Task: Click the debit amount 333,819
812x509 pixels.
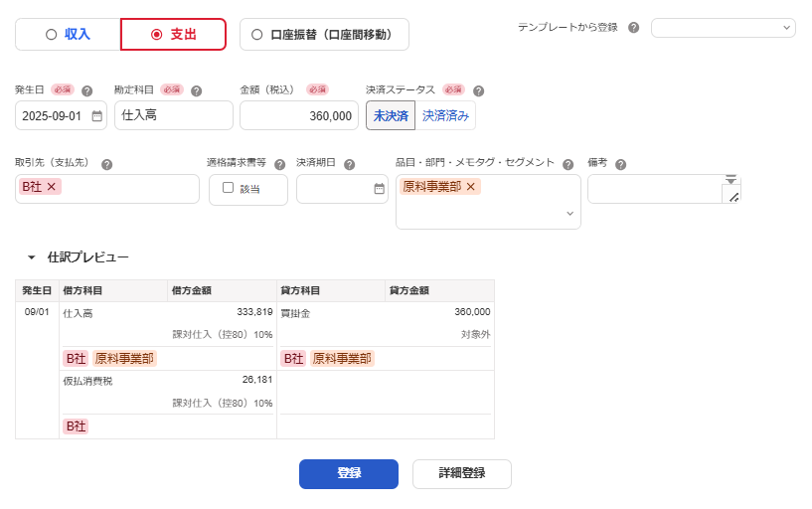Action: coord(254,312)
